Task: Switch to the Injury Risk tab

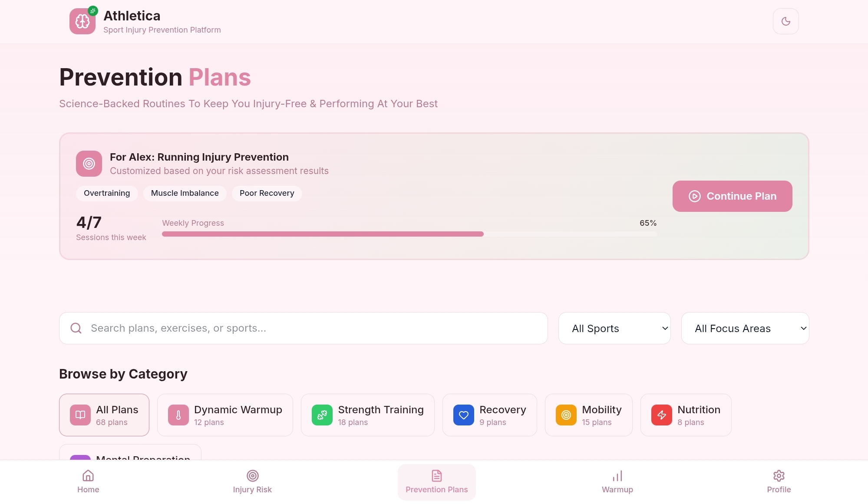Action: point(252,482)
